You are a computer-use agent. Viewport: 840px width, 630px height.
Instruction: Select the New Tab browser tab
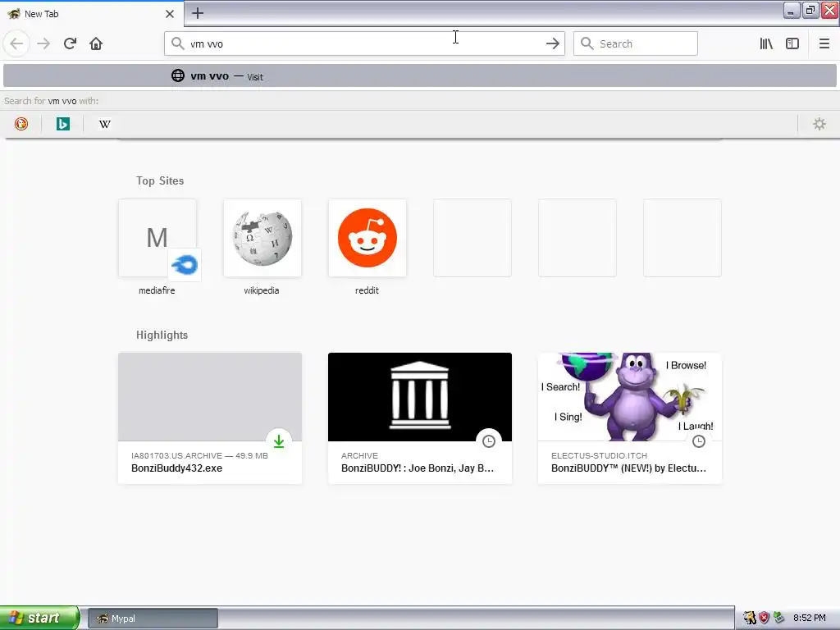(91, 14)
